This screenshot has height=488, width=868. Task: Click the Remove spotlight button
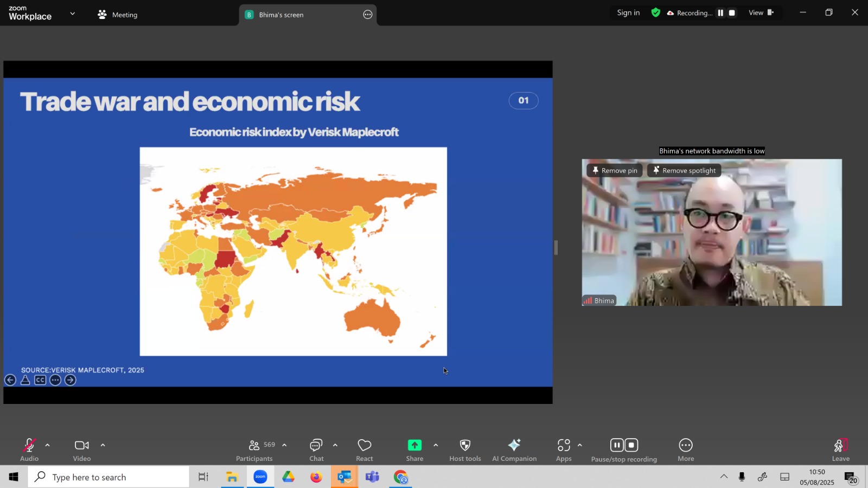(684, 170)
